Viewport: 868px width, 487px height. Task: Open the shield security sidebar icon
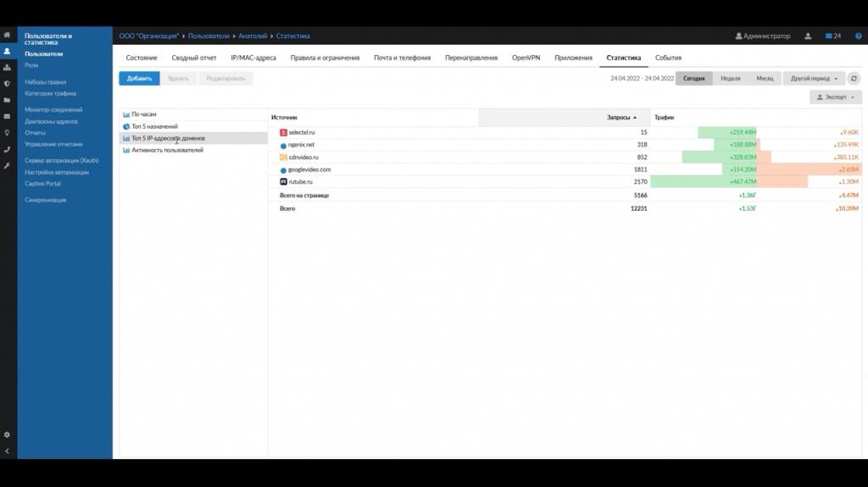pyautogui.click(x=7, y=84)
